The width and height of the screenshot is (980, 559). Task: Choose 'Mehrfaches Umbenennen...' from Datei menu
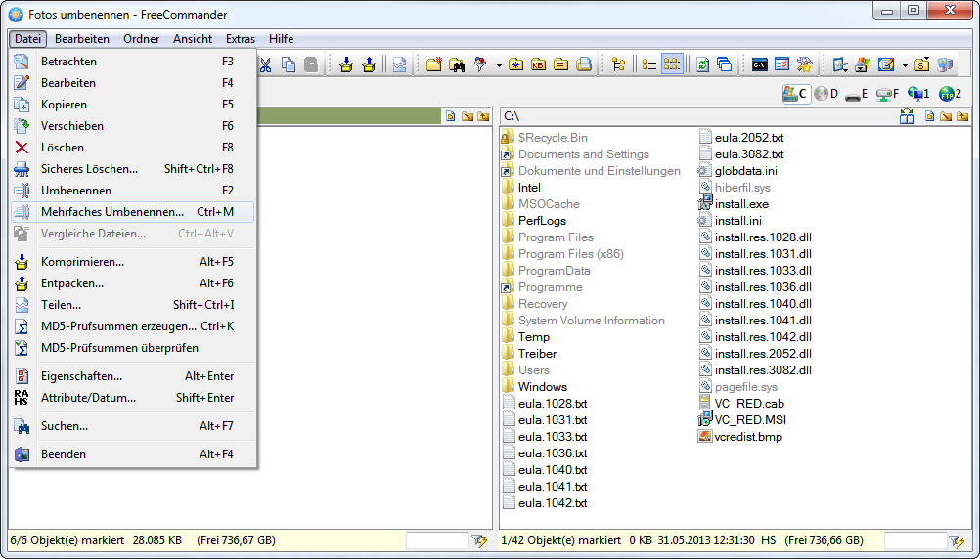tap(111, 212)
